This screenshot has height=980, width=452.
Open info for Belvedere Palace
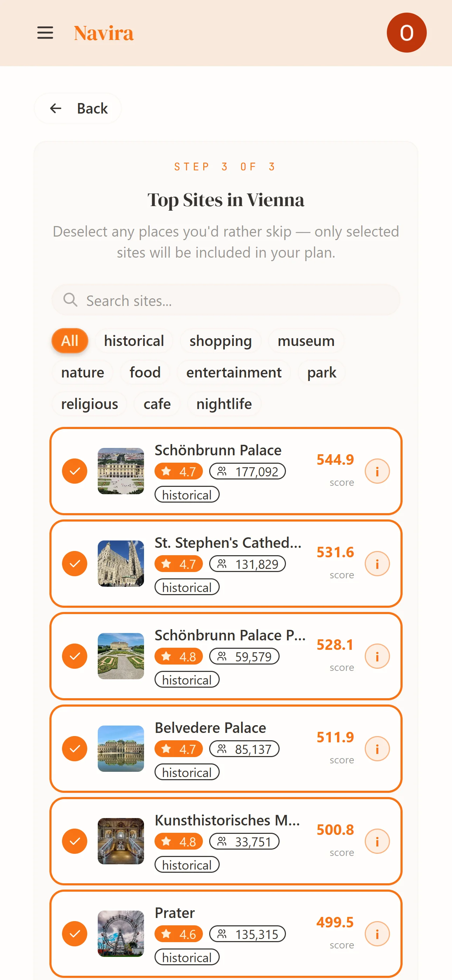(377, 748)
